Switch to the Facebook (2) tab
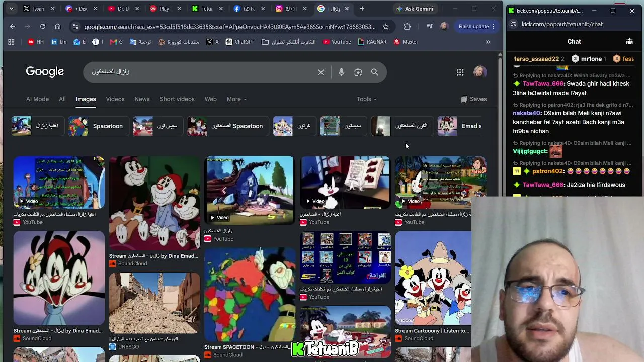The height and width of the screenshot is (362, 644). (248, 9)
